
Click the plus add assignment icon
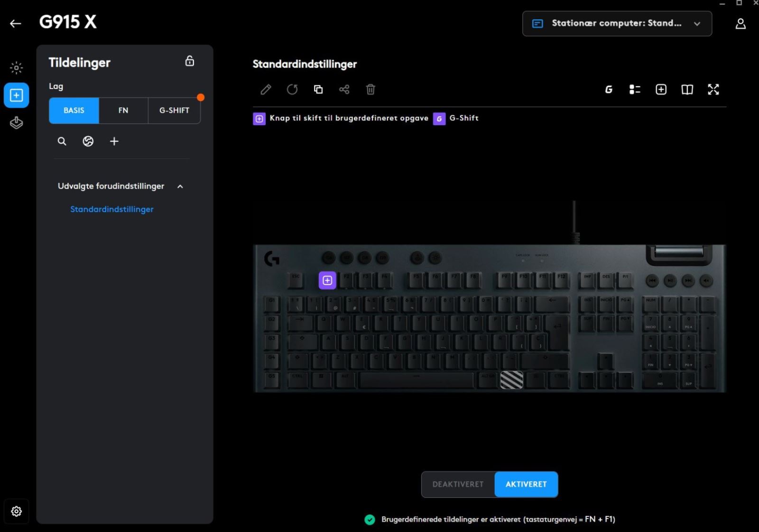[114, 141]
